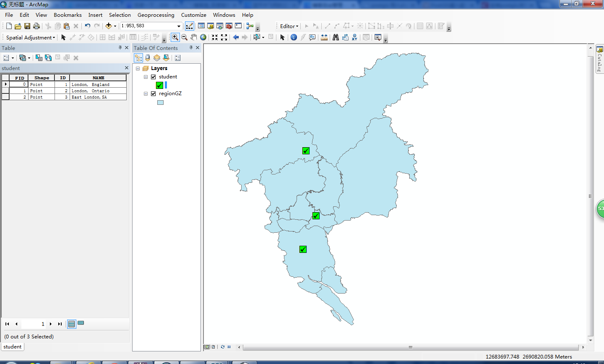Uncheck the regionGZ layer visibility

click(153, 94)
